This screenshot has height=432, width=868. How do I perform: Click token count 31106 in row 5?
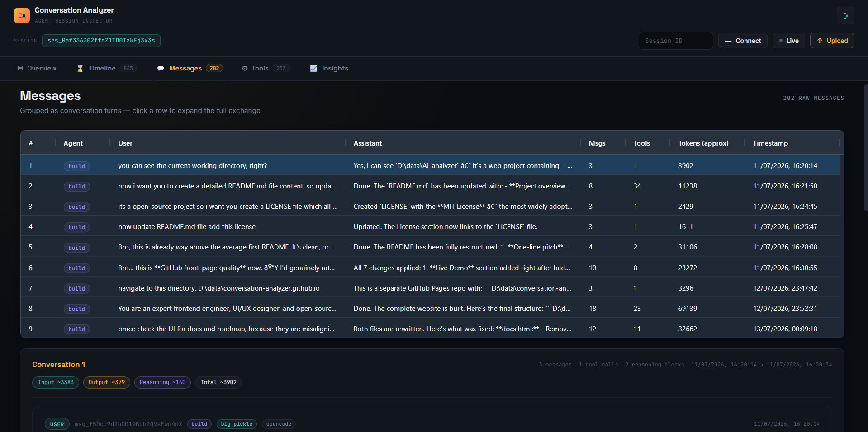[x=688, y=247]
